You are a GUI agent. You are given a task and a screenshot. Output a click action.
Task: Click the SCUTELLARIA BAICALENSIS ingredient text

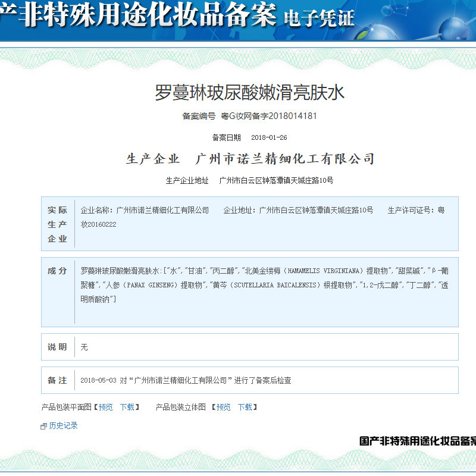(275, 285)
